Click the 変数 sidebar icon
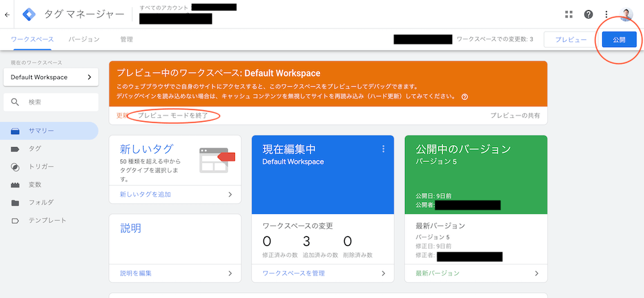Image resolution: width=644 pixels, height=298 pixels. pos(15,185)
